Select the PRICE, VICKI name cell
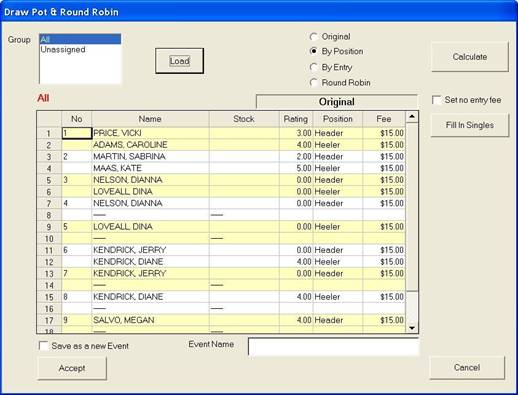The width and height of the screenshot is (518, 395). point(150,133)
